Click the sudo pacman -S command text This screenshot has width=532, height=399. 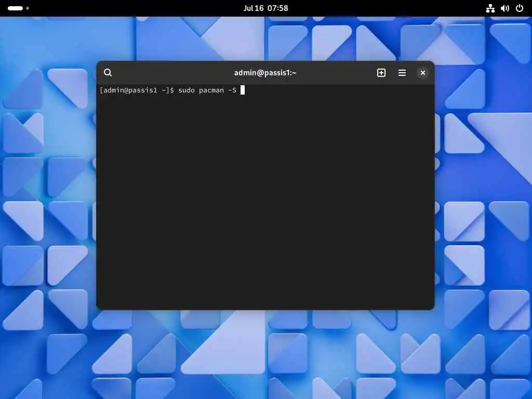[207, 90]
